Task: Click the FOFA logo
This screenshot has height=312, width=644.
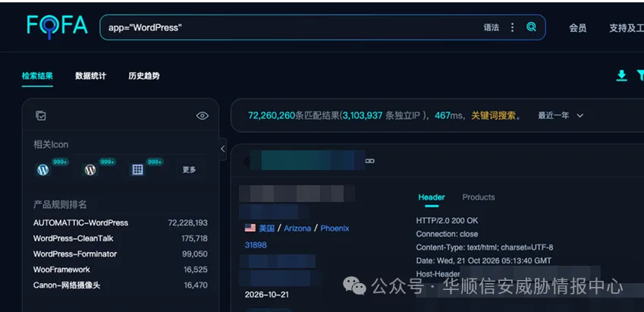Action: pos(57,27)
